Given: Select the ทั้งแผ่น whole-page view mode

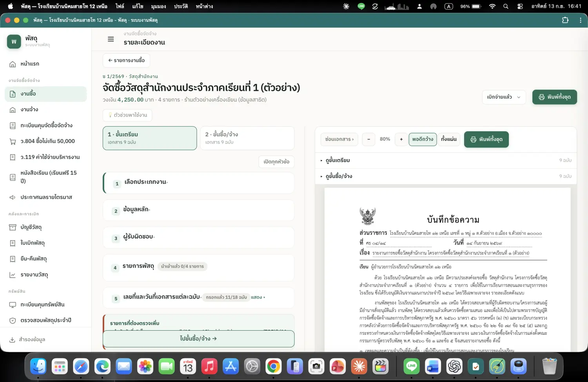Looking at the screenshot, I should (449, 139).
